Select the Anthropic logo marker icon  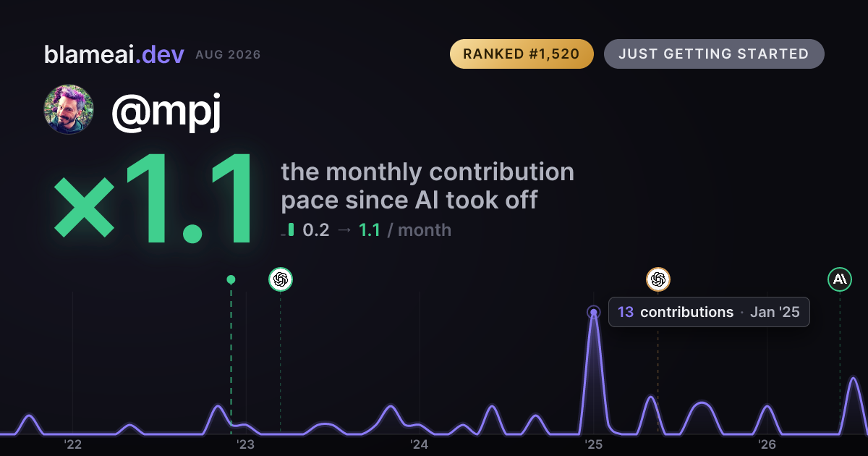840,279
